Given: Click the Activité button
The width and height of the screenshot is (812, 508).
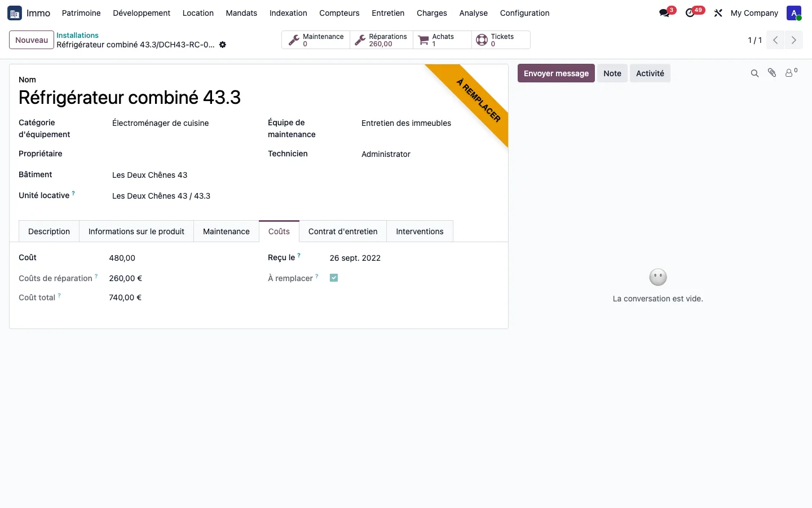Looking at the screenshot, I should 650,73.
